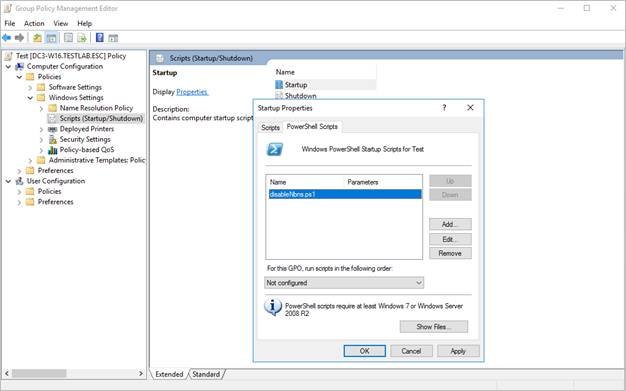
Task: Click the Show Files... button
Action: [434, 327]
